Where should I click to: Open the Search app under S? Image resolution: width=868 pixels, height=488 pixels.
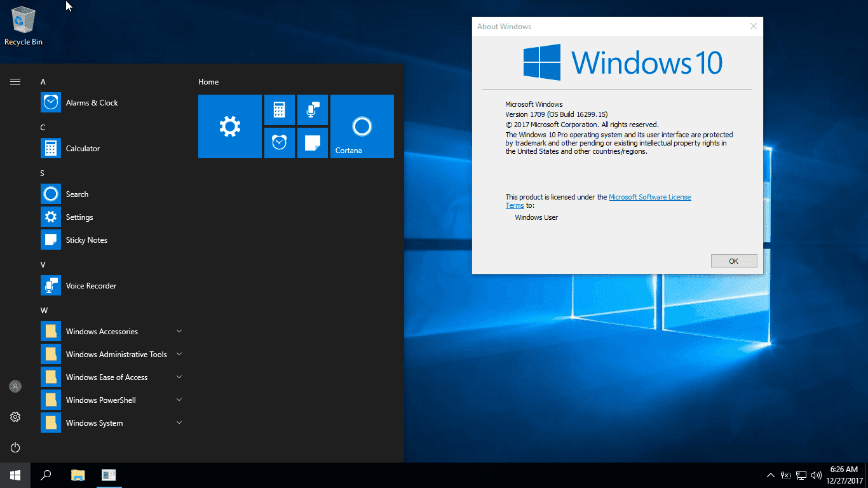tap(77, 194)
